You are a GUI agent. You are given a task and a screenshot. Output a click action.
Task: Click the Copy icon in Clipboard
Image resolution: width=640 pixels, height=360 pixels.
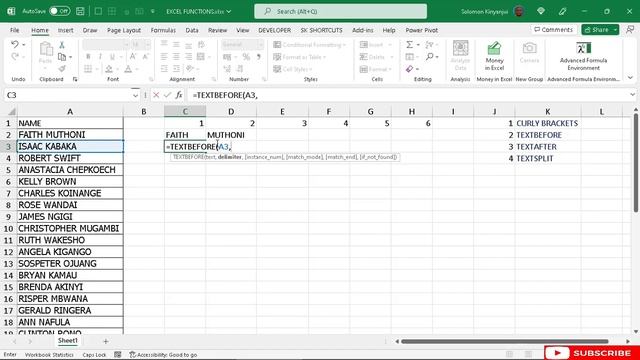click(x=62, y=57)
